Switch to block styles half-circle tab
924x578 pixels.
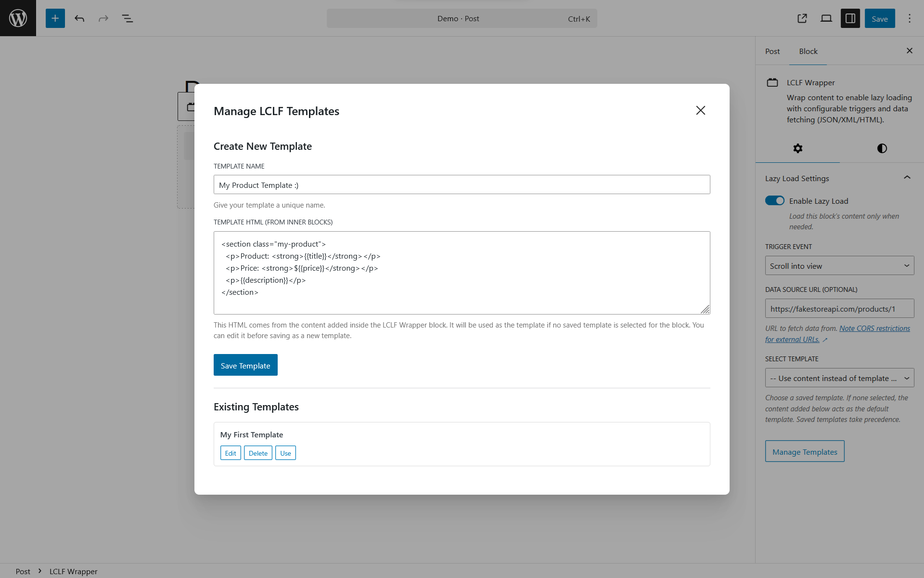coord(882,148)
